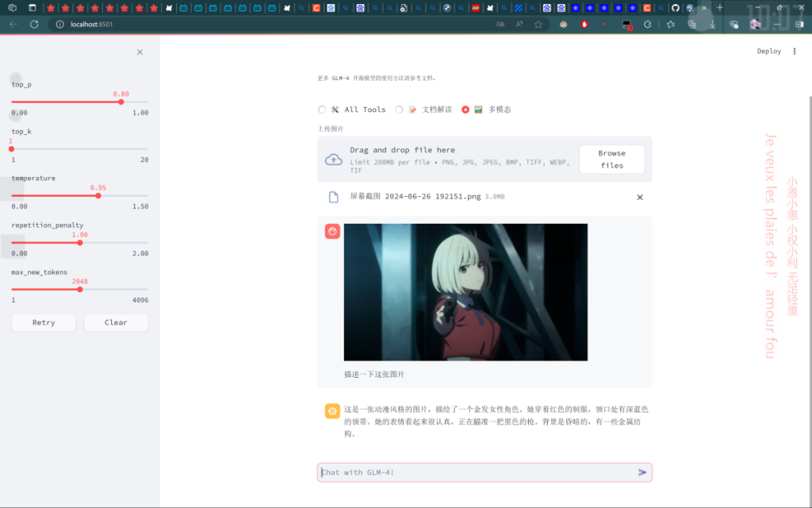Click the paper plane send icon
This screenshot has width=812, height=508.
642,472
